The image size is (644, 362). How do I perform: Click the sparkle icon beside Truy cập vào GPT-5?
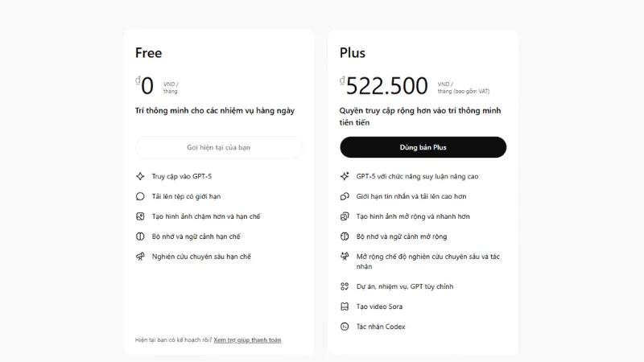pyautogui.click(x=140, y=176)
